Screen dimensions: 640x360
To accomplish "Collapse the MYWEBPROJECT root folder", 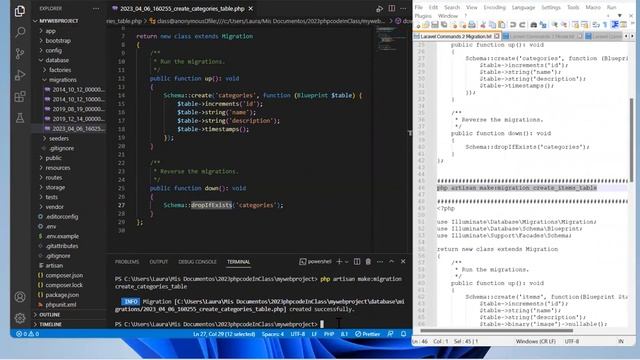I will coord(69,21).
